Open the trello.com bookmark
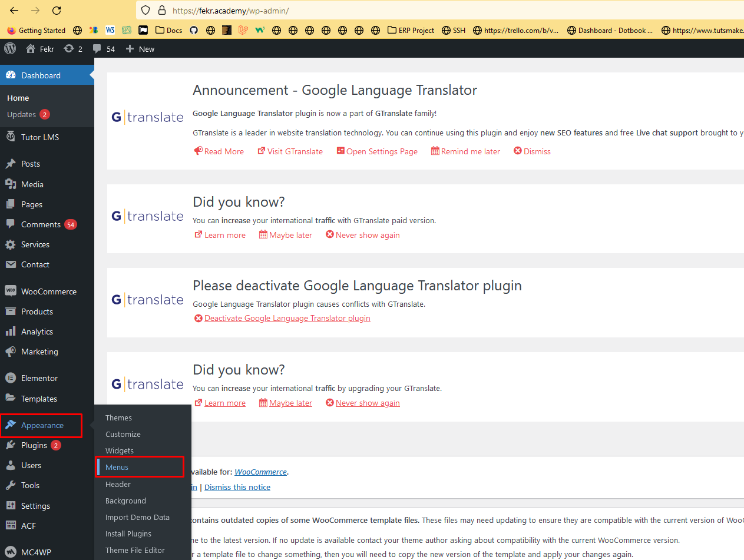744x560 pixels. click(516, 31)
